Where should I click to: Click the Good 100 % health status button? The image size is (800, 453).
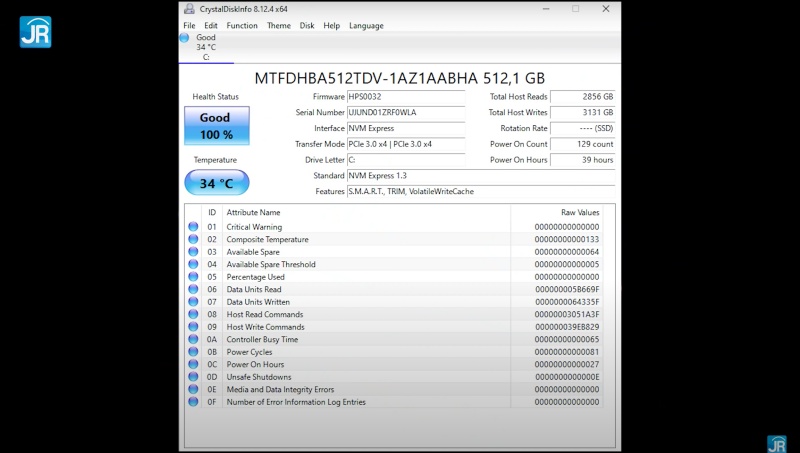click(216, 126)
